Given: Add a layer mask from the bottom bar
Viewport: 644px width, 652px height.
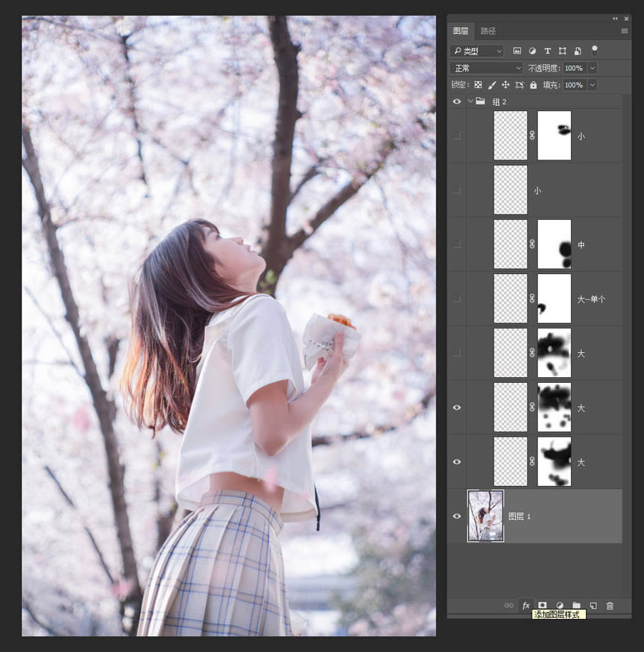Looking at the screenshot, I should pyautogui.click(x=542, y=605).
